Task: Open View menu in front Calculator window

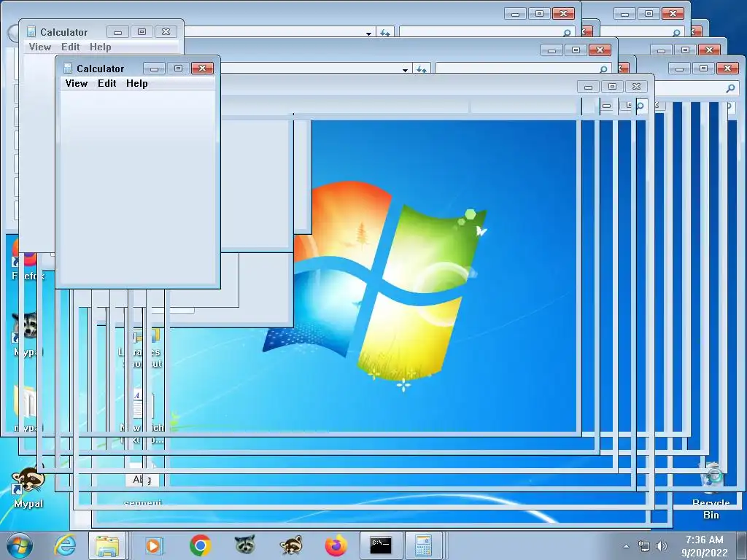Action: [76, 83]
